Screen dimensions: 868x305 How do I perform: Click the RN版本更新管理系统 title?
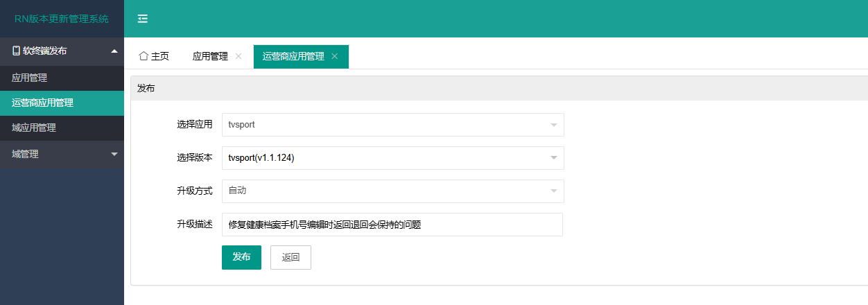62,19
